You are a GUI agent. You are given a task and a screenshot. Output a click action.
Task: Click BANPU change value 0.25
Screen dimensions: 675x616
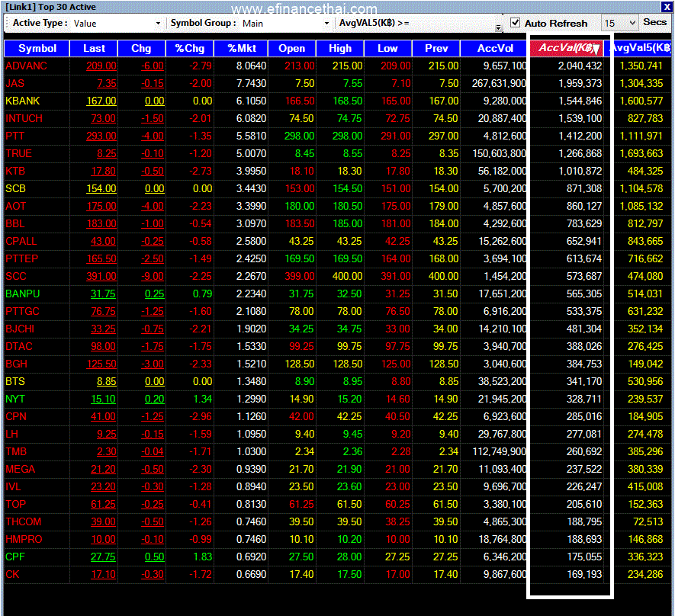pos(155,294)
